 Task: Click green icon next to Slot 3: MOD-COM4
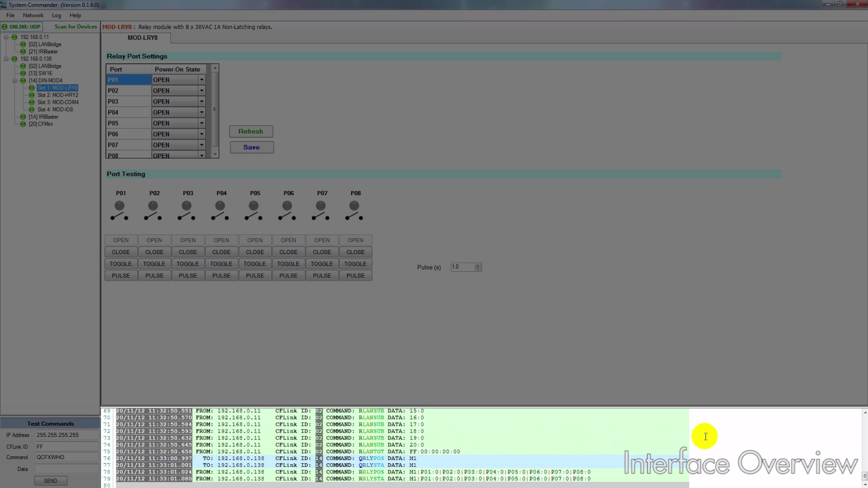32,102
